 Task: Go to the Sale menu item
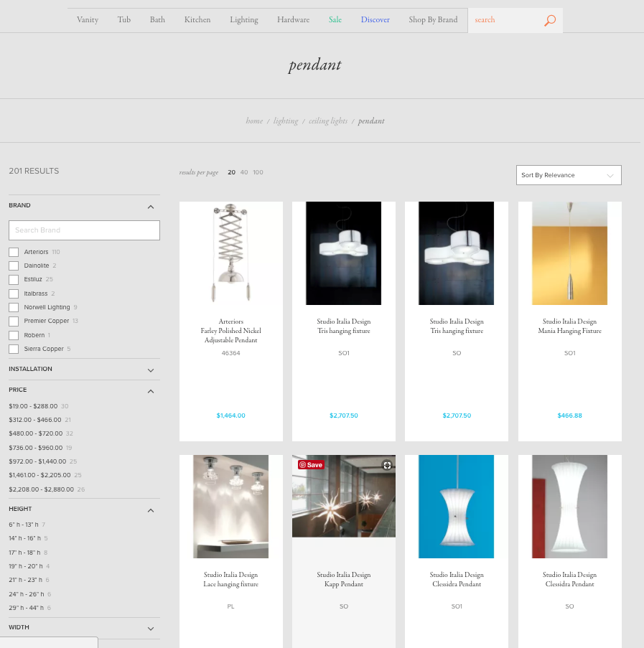[x=335, y=20]
